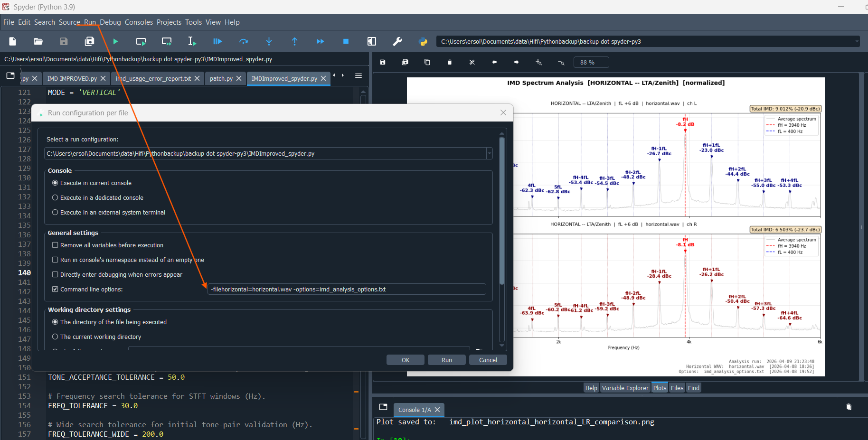Image resolution: width=868 pixels, height=440 pixels.
Task: Select Execute in a dedicated console
Action: pyautogui.click(x=55, y=198)
